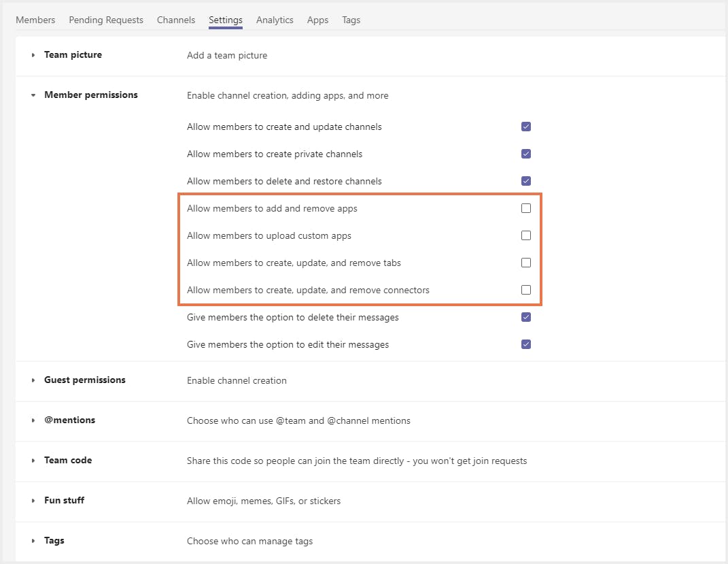This screenshot has height=564, width=728.
Task: Uncheck allow members to create and update channels
Action: pyautogui.click(x=526, y=127)
